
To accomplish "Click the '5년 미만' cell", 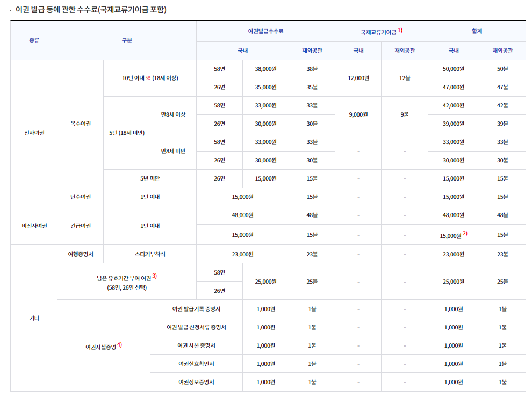I will coord(150,178).
